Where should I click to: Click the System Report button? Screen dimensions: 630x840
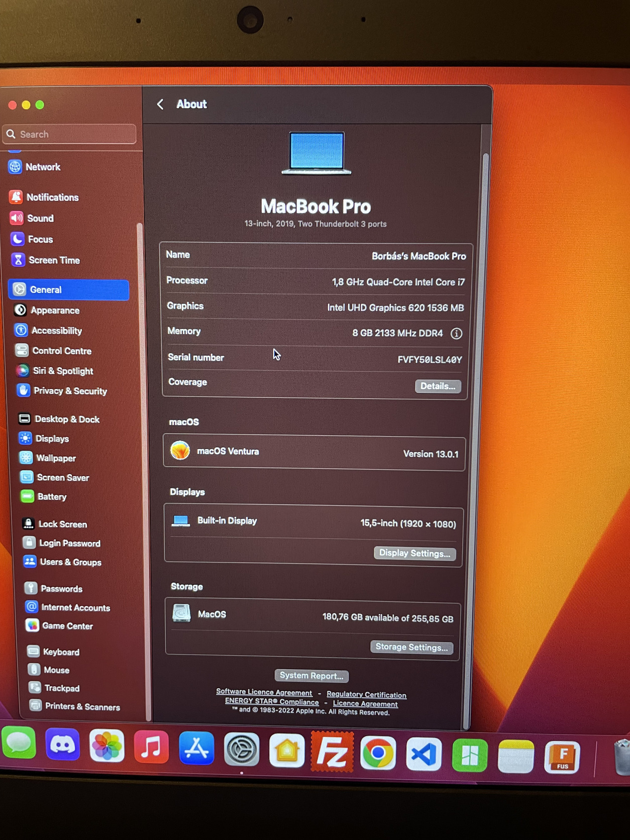point(311,676)
